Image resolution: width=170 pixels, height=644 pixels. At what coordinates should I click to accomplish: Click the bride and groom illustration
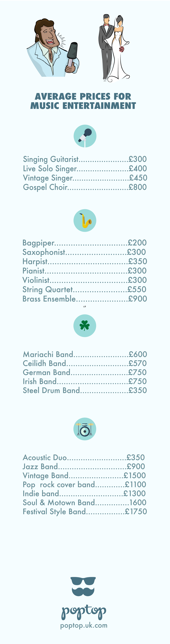click(x=114, y=47)
